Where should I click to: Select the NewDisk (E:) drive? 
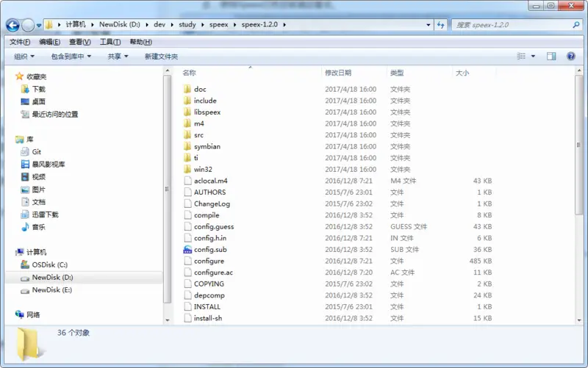tap(46, 289)
